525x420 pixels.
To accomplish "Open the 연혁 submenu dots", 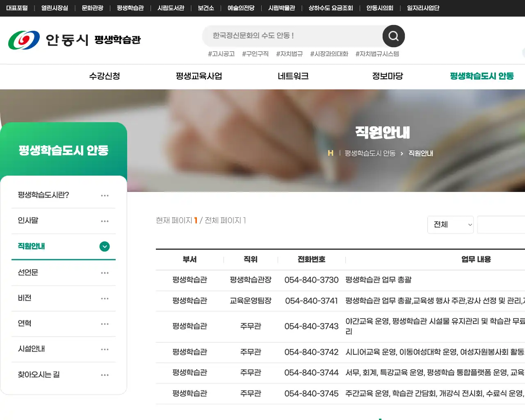I will (105, 323).
